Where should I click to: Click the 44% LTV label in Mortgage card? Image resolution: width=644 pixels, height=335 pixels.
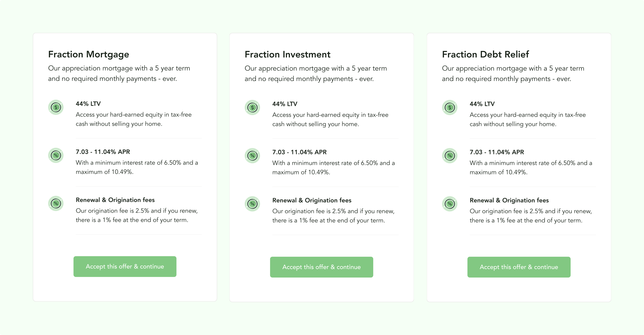(88, 104)
